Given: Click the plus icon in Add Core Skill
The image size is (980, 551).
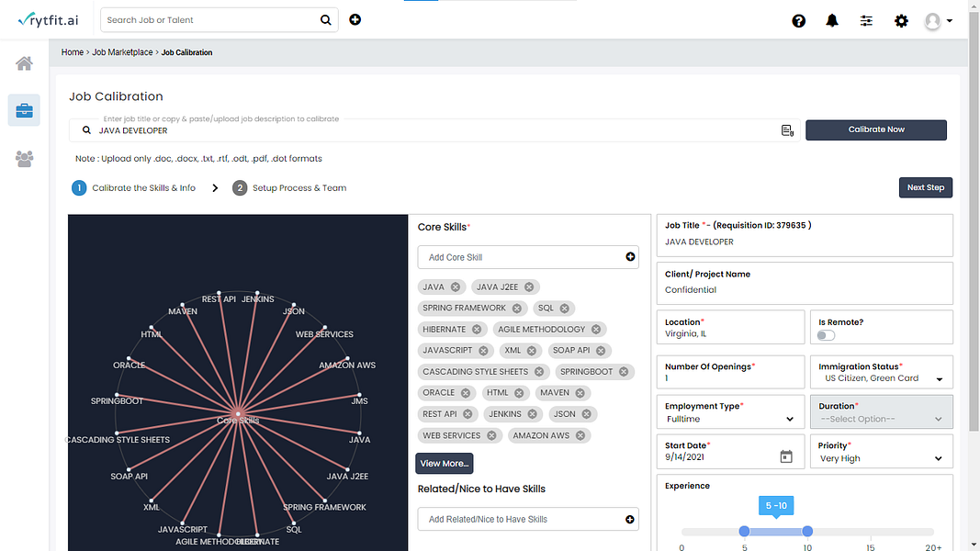Looking at the screenshot, I should tap(630, 257).
